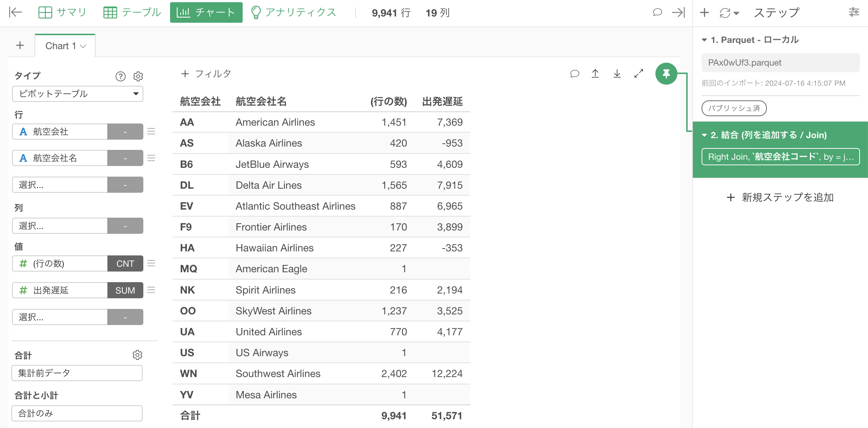Choose another value field in bottom 選択
Screen dimensions: 868x428
(x=60, y=317)
